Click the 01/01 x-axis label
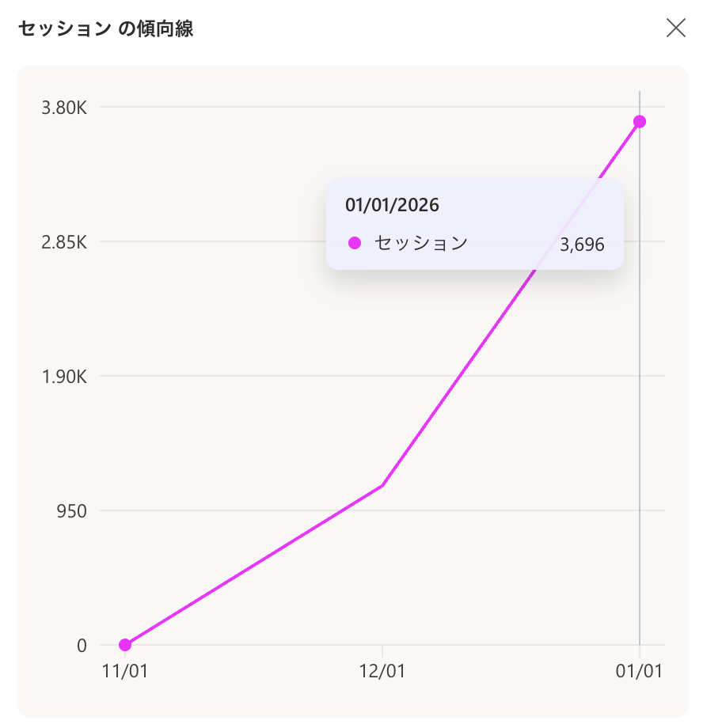The height and width of the screenshot is (728, 703). click(640, 671)
